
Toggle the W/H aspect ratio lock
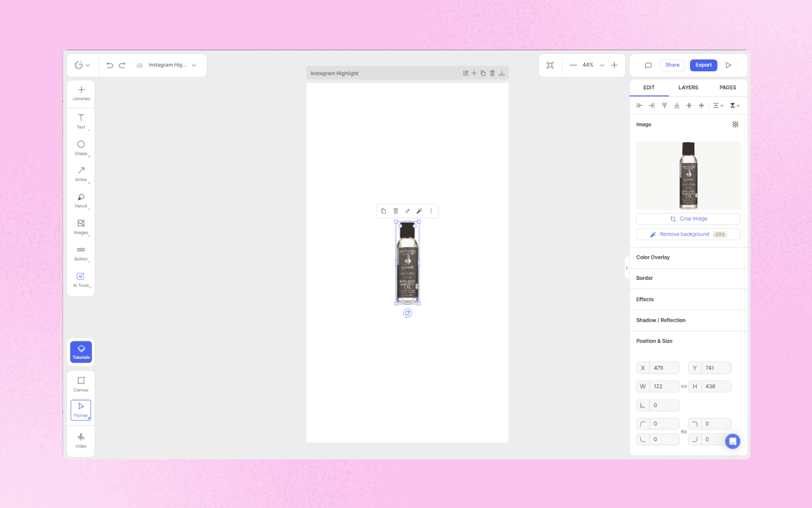(684, 386)
